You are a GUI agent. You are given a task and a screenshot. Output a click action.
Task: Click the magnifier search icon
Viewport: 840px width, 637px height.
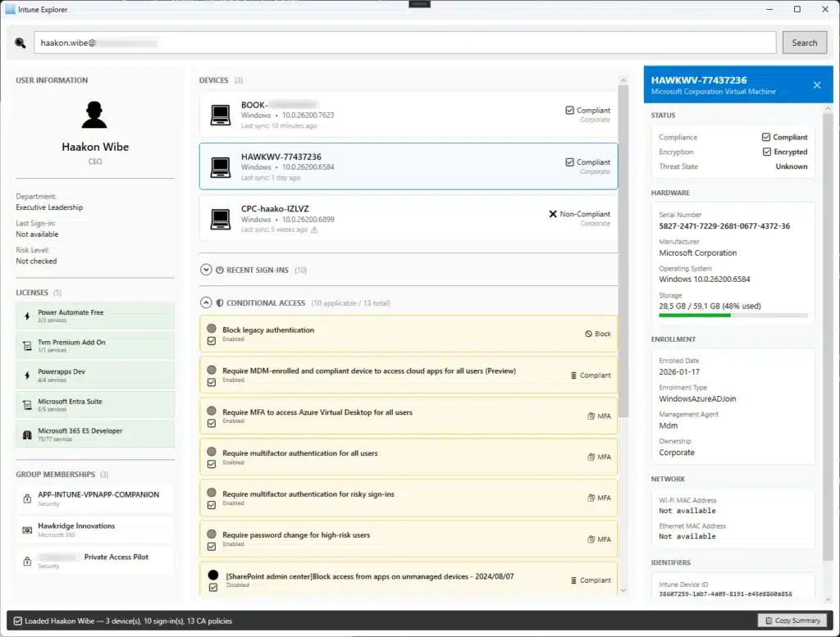pos(21,43)
